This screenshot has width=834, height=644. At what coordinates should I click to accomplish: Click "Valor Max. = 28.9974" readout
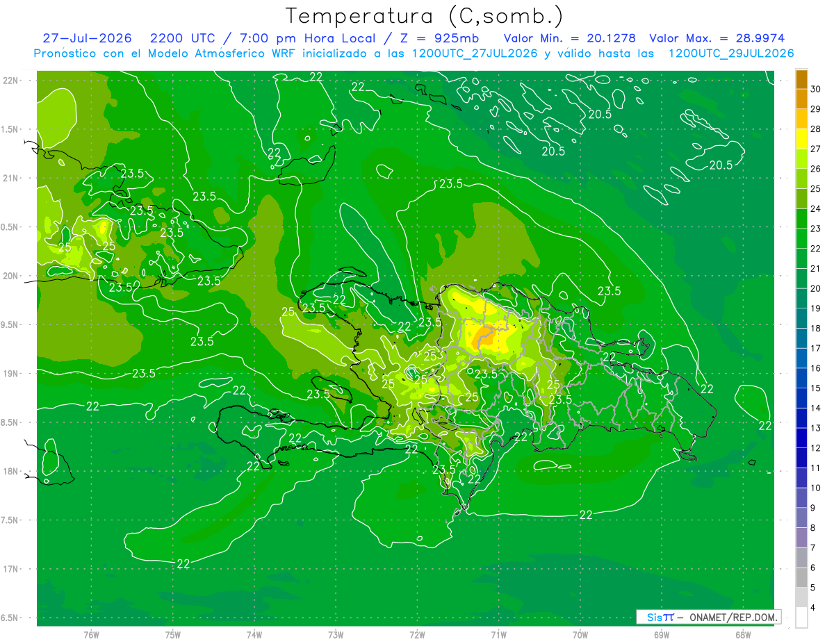[719, 38]
